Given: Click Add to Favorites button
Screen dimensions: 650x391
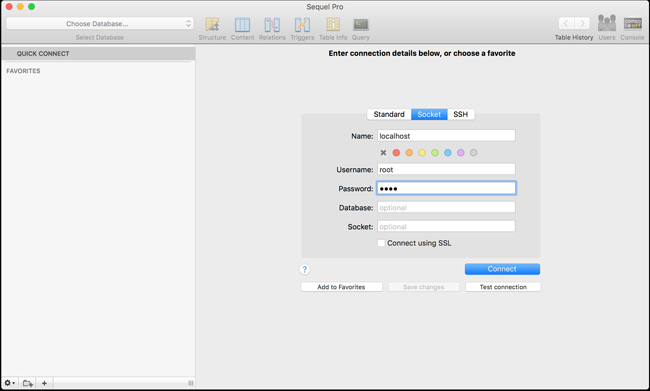Looking at the screenshot, I should click(x=341, y=287).
